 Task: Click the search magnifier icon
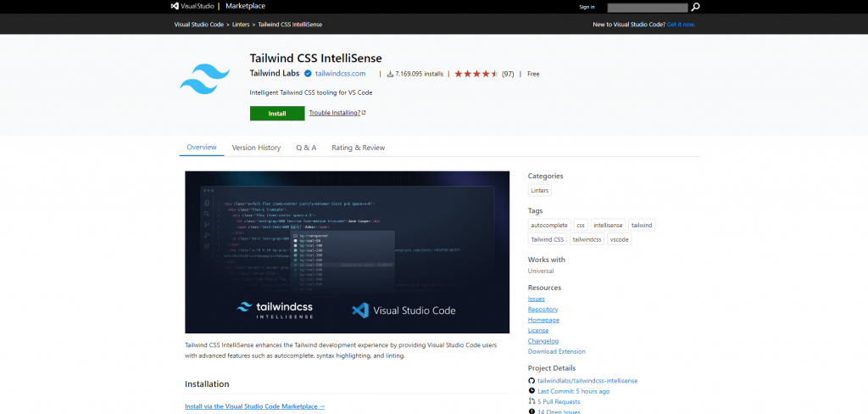coord(695,7)
